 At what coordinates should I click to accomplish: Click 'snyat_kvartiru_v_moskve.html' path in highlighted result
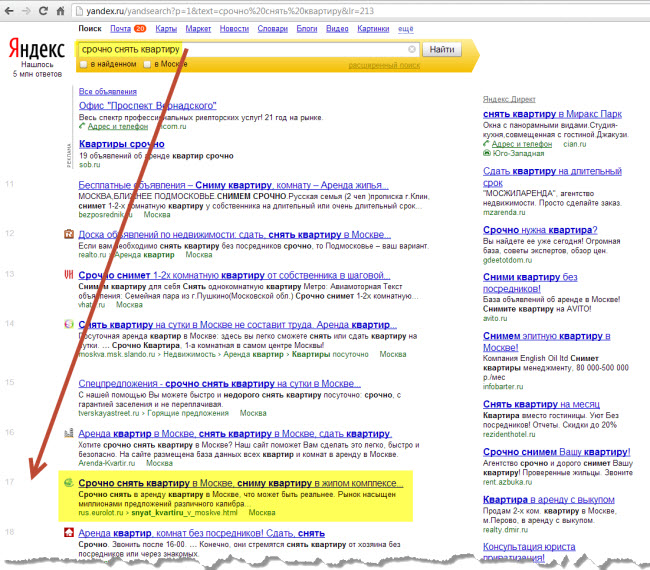(184, 513)
